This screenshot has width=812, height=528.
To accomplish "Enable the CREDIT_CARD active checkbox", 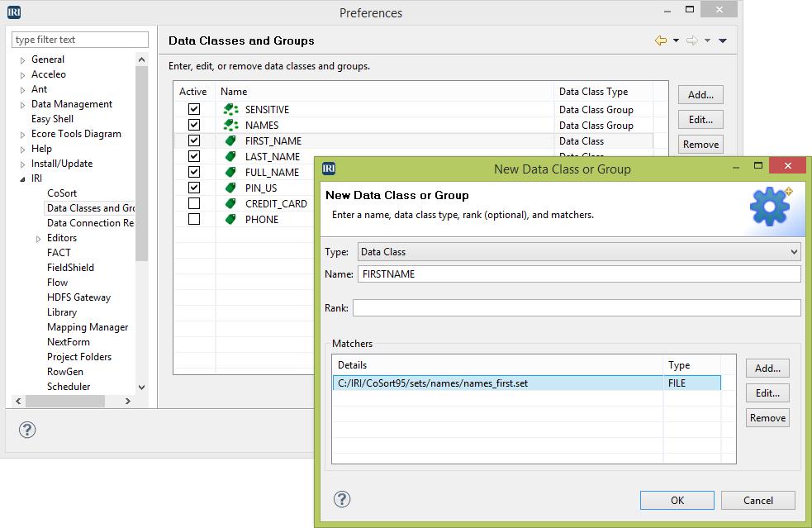I will click(x=194, y=203).
